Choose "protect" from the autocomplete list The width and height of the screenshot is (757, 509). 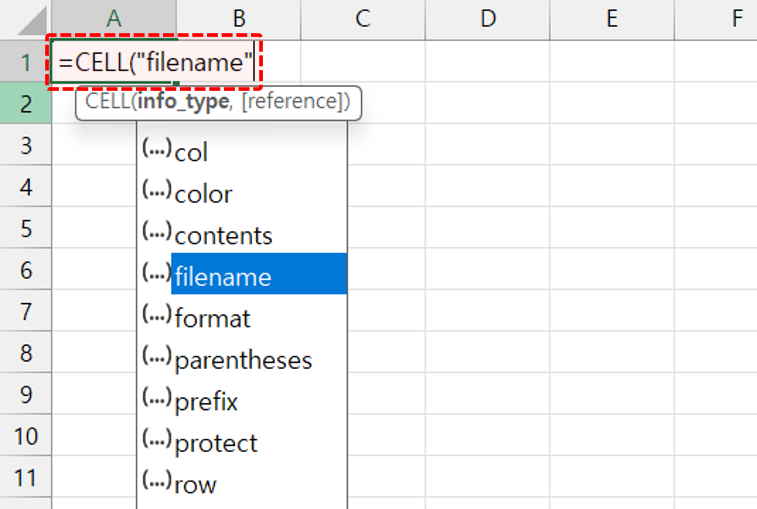coord(216,443)
